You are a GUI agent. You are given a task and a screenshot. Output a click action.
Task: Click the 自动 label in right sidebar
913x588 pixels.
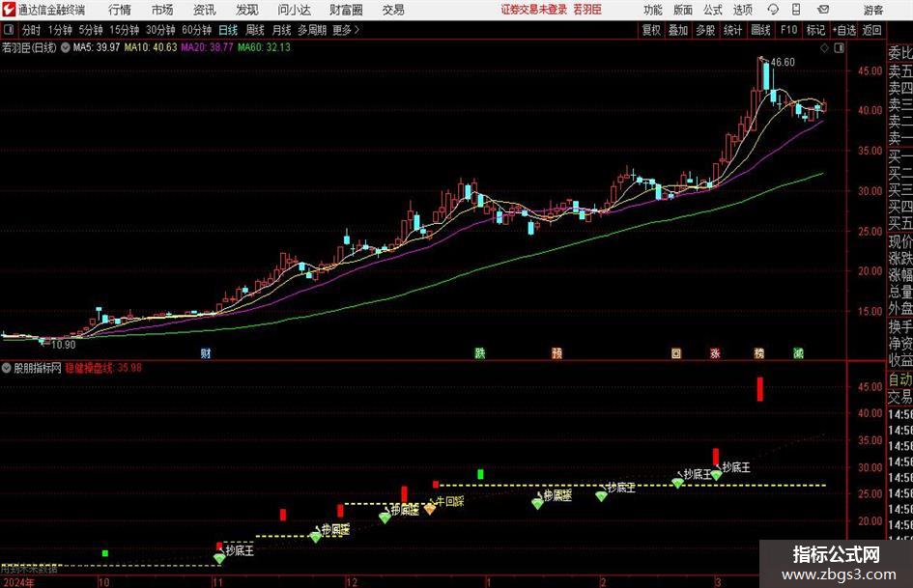pos(900,379)
